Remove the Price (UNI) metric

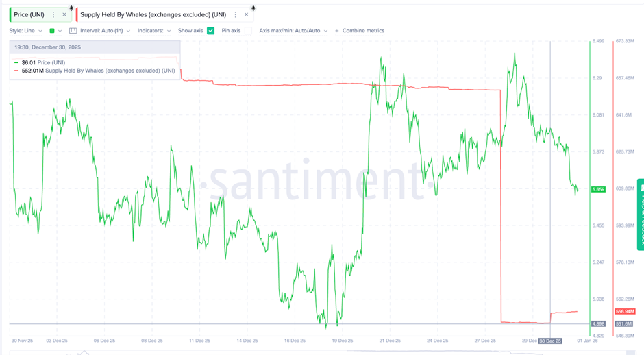tap(64, 14)
